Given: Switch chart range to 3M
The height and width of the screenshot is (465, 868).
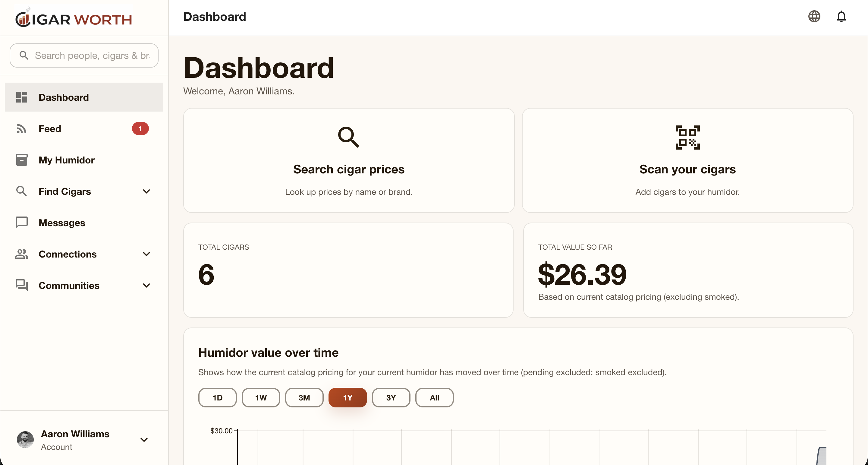Looking at the screenshot, I should point(304,397).
